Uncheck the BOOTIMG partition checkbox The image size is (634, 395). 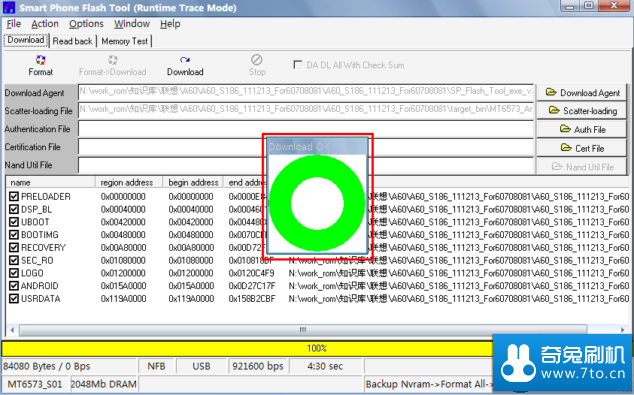pyautogui.click(x=14, y=235)
